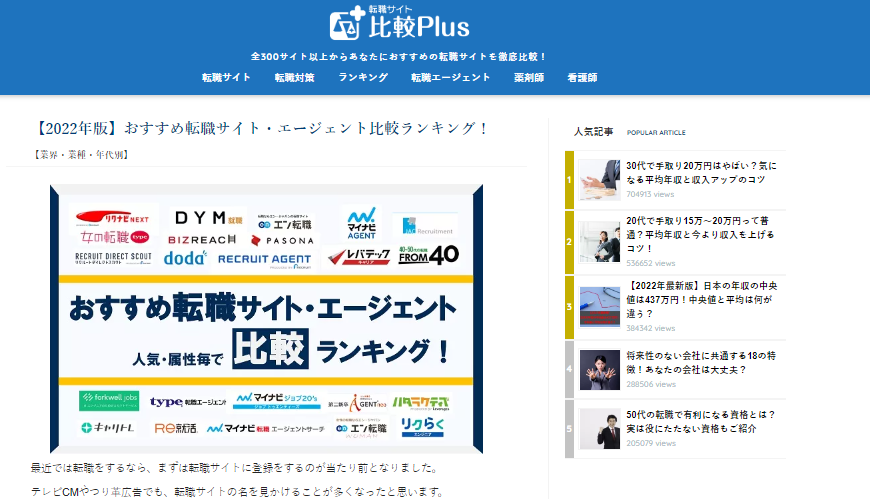
Task: Open the 転職エージェント menu item
Action: 451,78
